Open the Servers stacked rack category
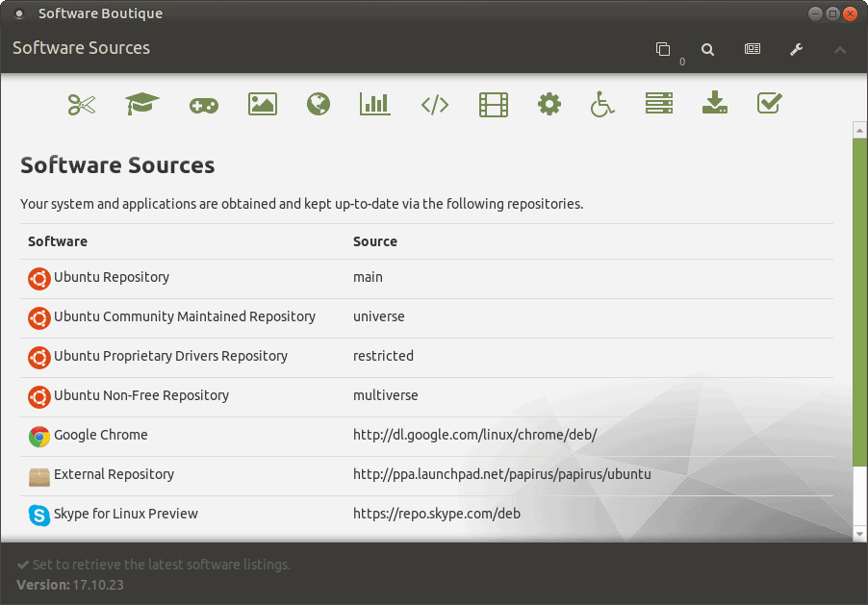 tap(659, 104)
